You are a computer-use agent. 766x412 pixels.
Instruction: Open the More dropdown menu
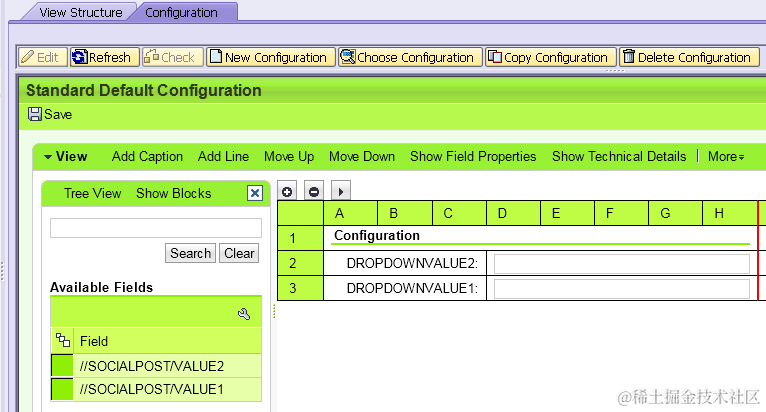point(726,156)
